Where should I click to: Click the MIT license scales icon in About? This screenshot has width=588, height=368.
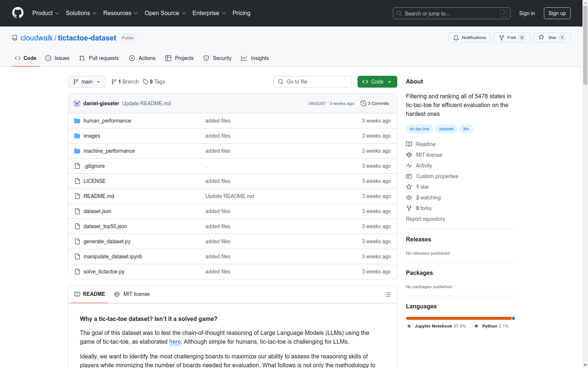(409, 155)
